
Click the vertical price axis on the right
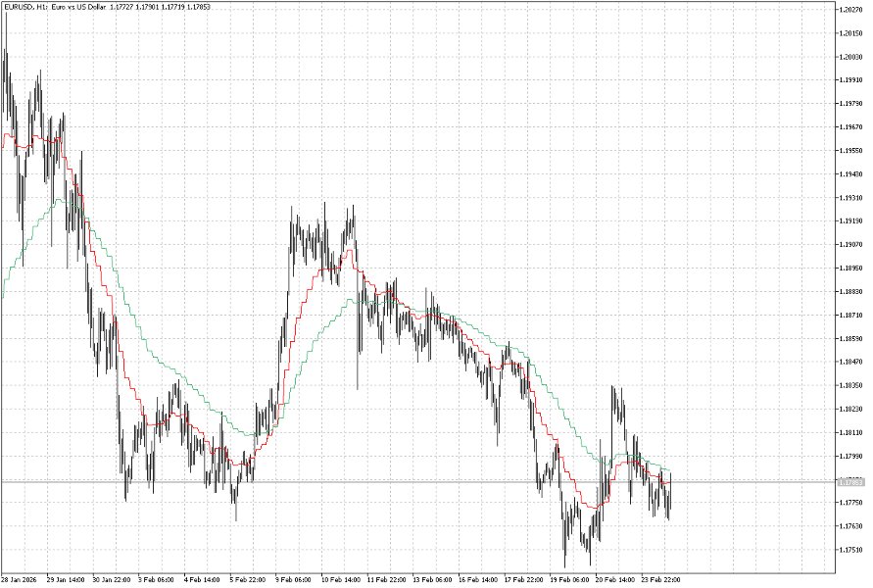pyautogui.click(x=849, y=294)
